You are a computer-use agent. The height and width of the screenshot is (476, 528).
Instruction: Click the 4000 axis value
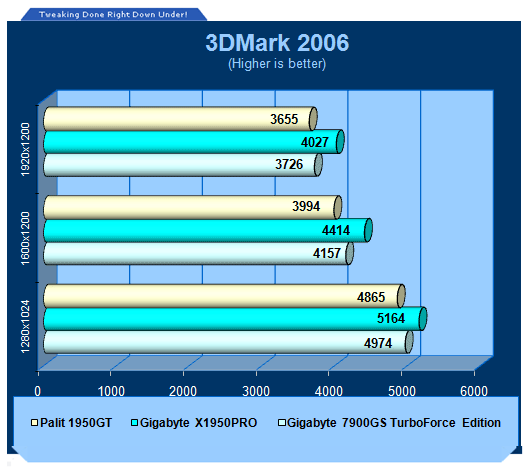pos(329,391)
